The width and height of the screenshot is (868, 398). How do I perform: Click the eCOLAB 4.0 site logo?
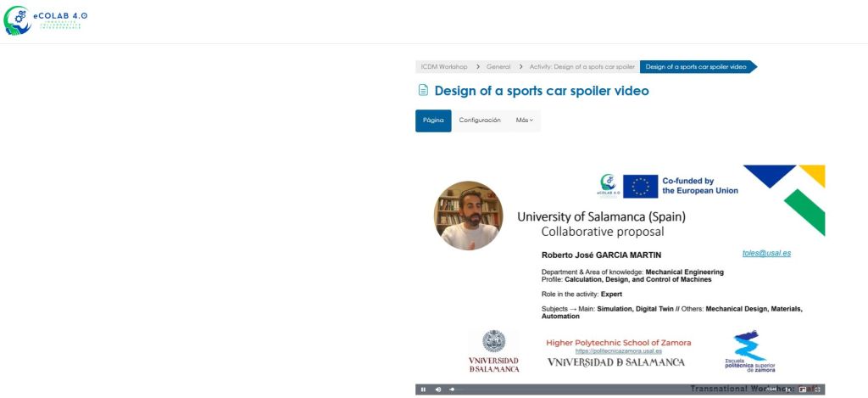(x=46, y=20)
